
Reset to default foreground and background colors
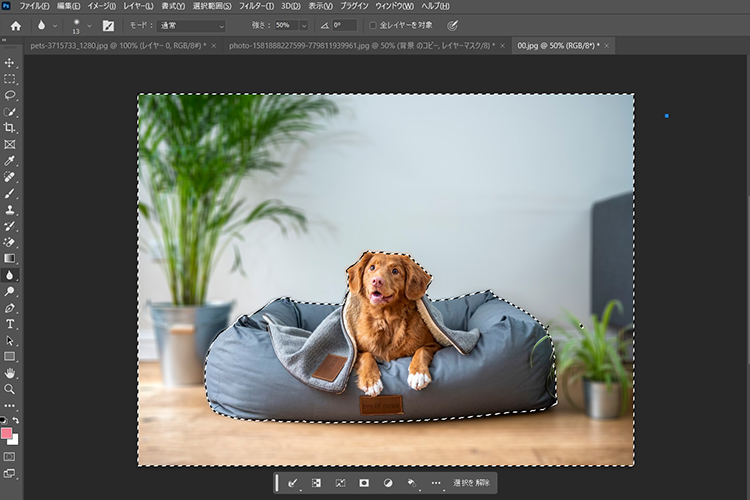[4, 420]
